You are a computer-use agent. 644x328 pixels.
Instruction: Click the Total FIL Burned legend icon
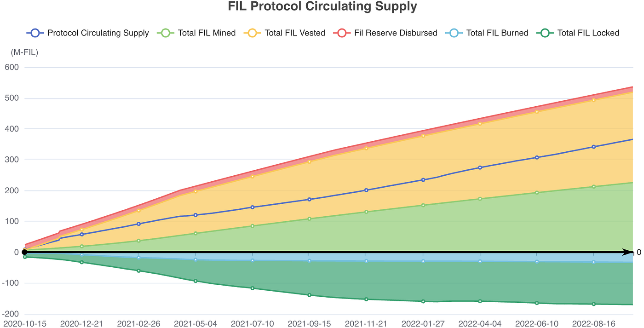[454, 33]
